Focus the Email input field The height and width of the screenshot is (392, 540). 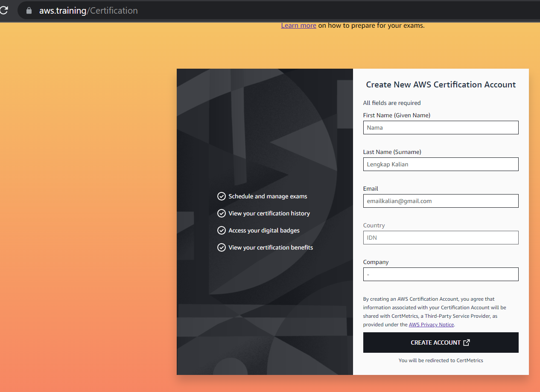pyautogui.click(x=441, y=201)
